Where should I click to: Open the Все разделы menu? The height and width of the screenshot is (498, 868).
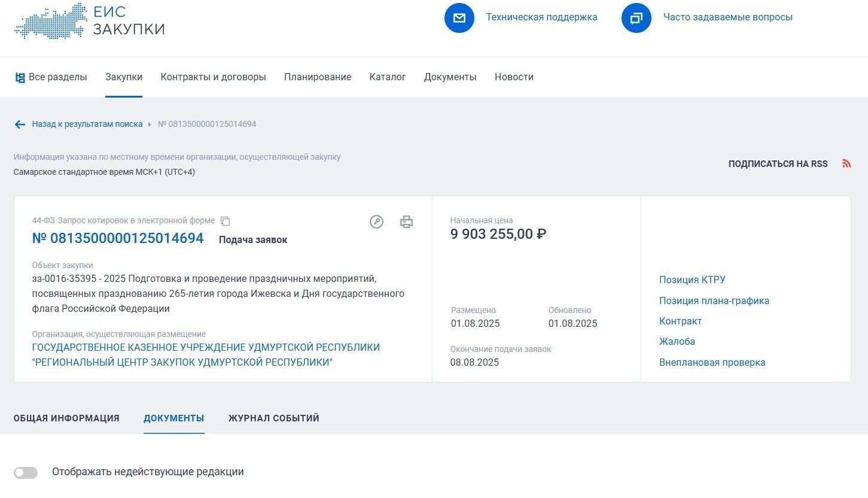click(51, 77)
